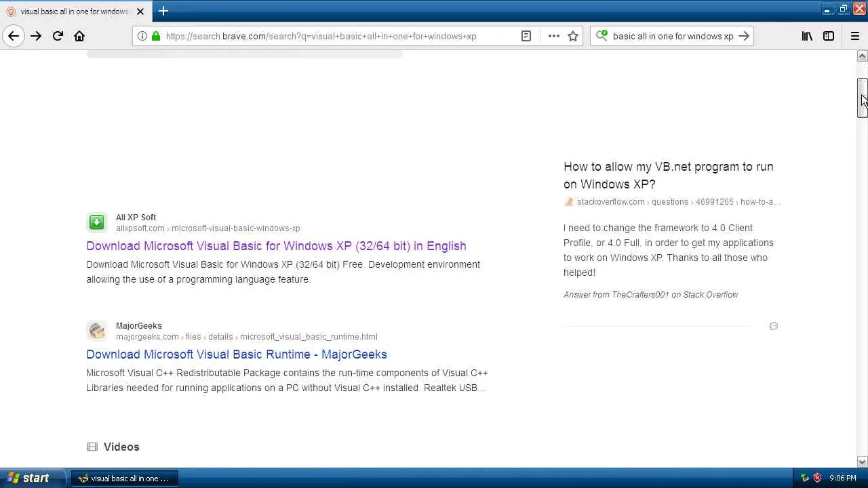Viewport: 868px width, 488px height.
Task: Open Download Microsoft Visual Basic Runtime - MajorGeeks
Action: (237, 354)
